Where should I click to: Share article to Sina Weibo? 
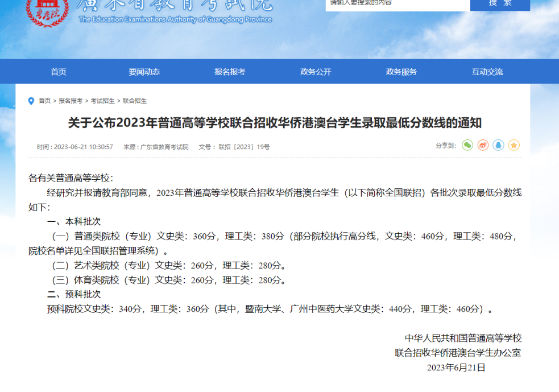pos(483,145)
